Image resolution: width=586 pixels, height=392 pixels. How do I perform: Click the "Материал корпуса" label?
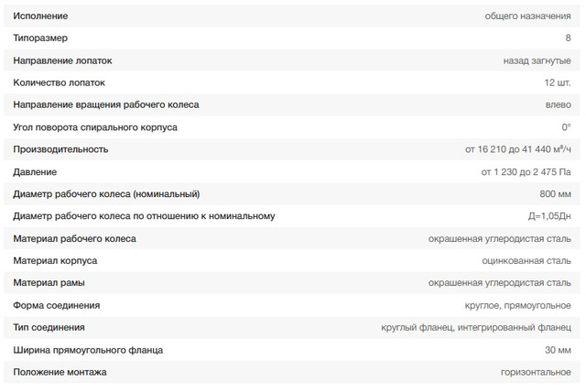[x=55, y=260]
